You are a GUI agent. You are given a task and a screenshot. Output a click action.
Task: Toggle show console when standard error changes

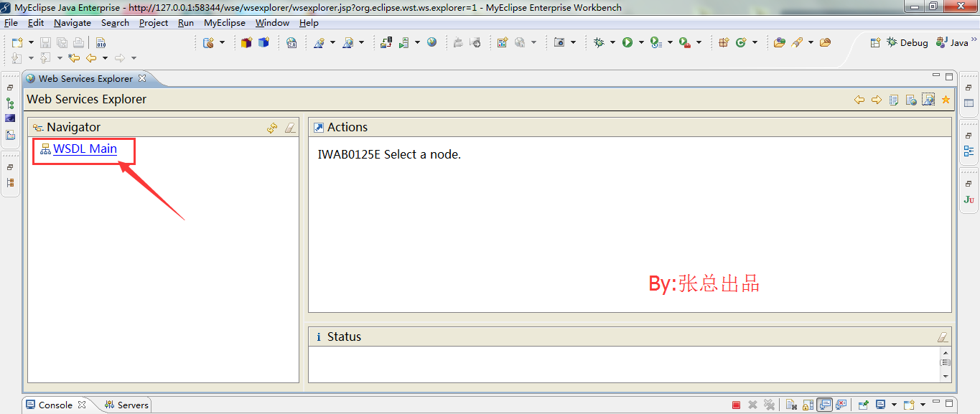click(841, 405)
